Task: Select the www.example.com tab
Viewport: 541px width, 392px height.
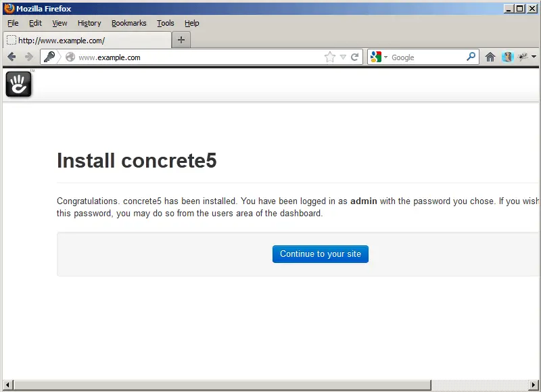Action: click(87, 41)
